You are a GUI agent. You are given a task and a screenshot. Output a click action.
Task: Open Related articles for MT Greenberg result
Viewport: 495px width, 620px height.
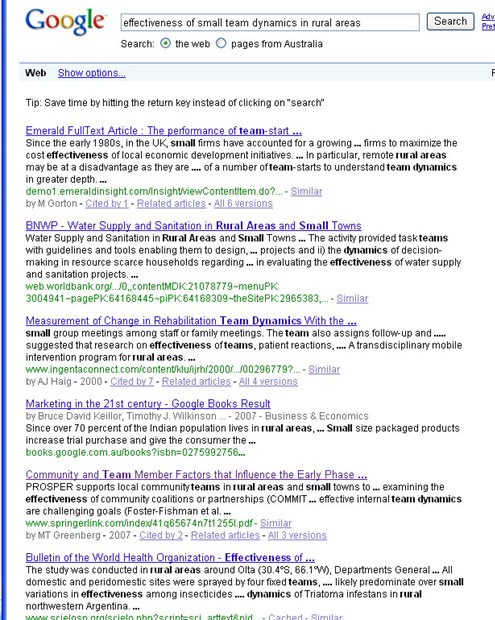point(225,535)
